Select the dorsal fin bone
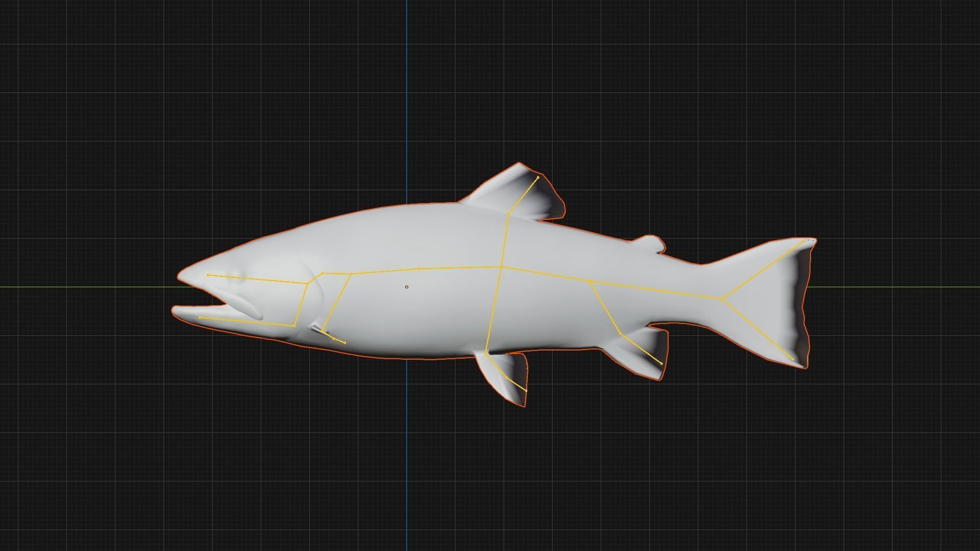 [x=523, y=195]
